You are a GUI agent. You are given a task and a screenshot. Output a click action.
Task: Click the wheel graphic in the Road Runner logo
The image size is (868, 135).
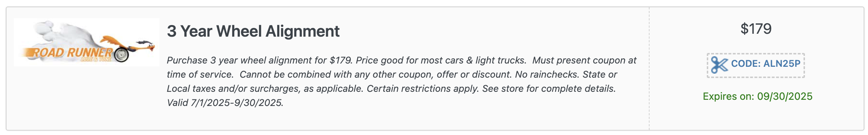pyautogui.click(x=121, y=55)
